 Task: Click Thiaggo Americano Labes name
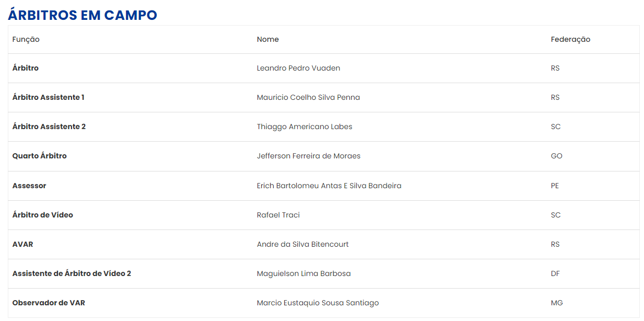coord(305,127)
